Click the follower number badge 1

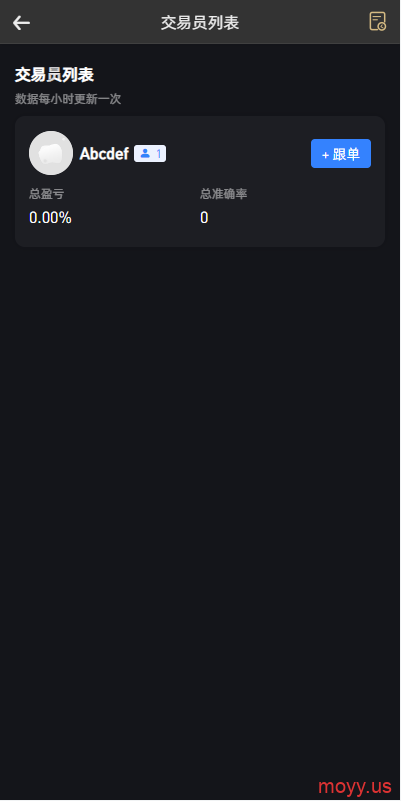[x=159, y=153]
